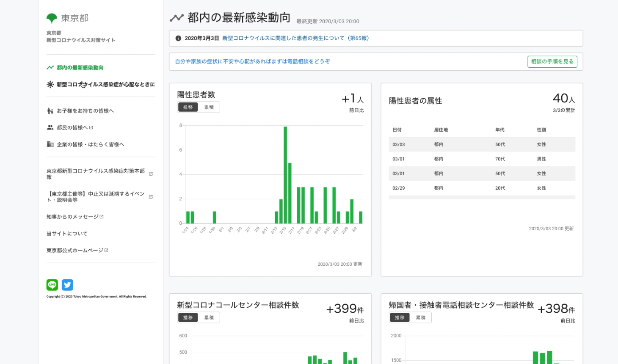Viewport: 618px width, 364px height.
Task: Click 相談の手順を見る button
Action: [x=552, y=61]
